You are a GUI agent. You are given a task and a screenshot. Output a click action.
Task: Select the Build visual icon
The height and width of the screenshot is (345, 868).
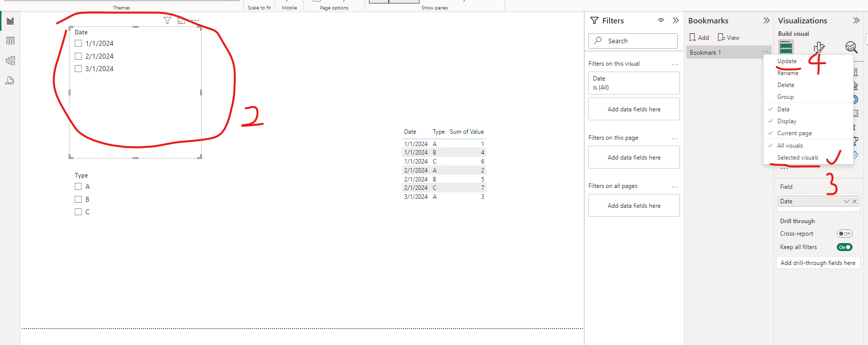point(786,47)
